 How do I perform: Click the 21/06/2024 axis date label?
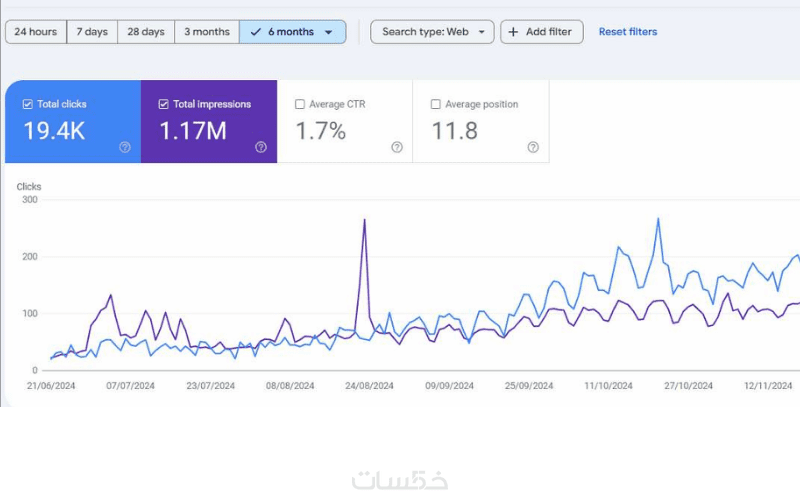click(51, 386)
